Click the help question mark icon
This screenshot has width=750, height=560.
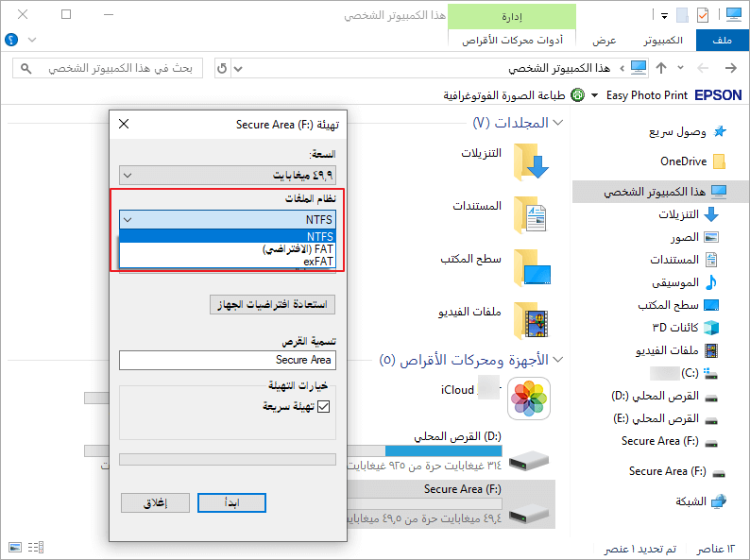(11, 40)
